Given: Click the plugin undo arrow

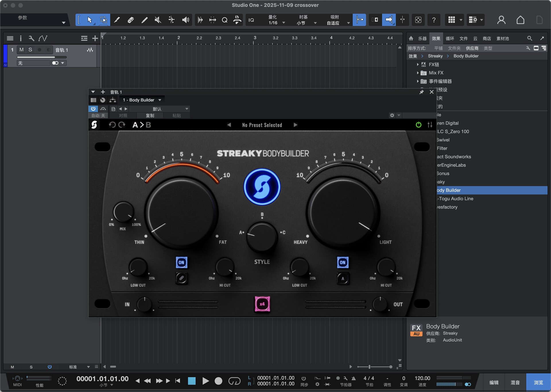Looking at the screenshot, I should coord(112,125).
